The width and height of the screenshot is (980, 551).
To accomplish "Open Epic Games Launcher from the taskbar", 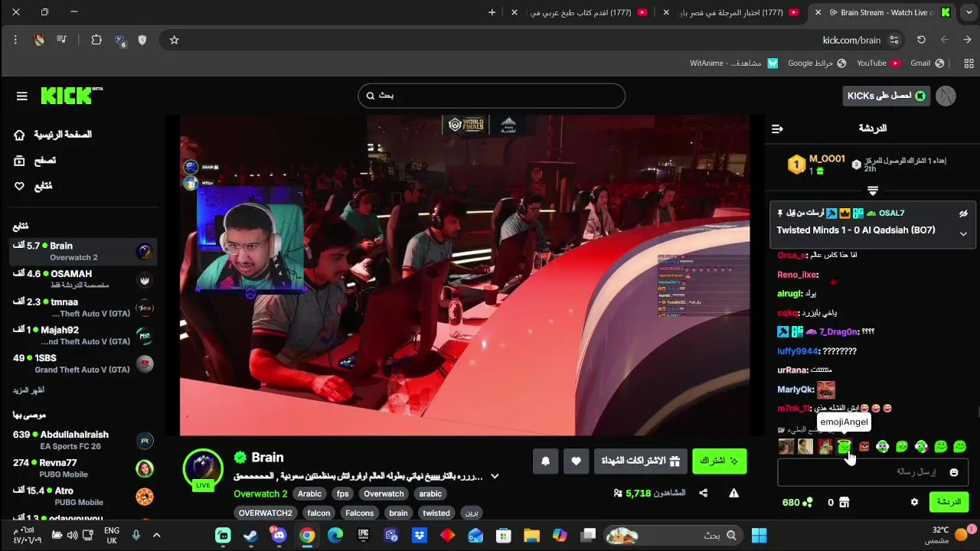I will tap(363, 536).
